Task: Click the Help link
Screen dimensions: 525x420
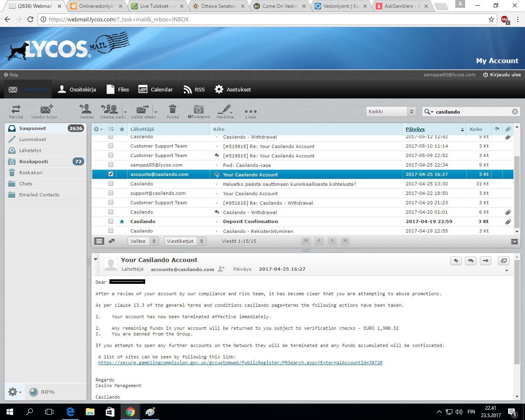Action: [x=11, y=75]
